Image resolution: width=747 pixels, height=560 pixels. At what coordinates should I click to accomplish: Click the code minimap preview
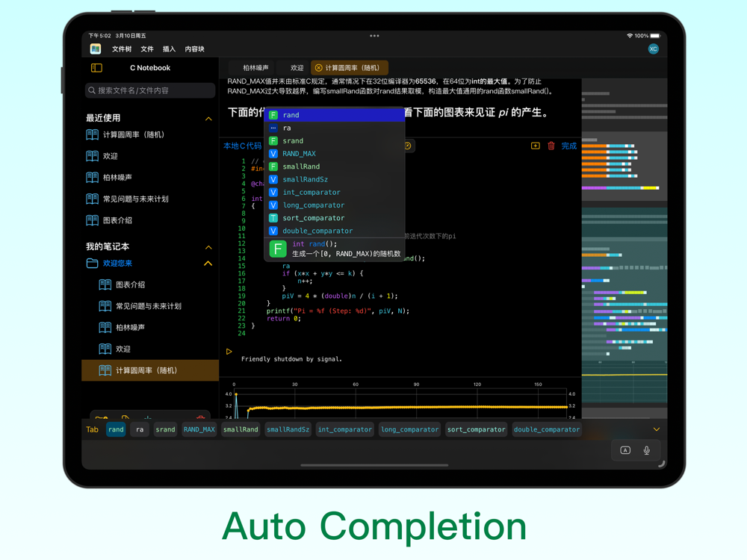point(624,248)
